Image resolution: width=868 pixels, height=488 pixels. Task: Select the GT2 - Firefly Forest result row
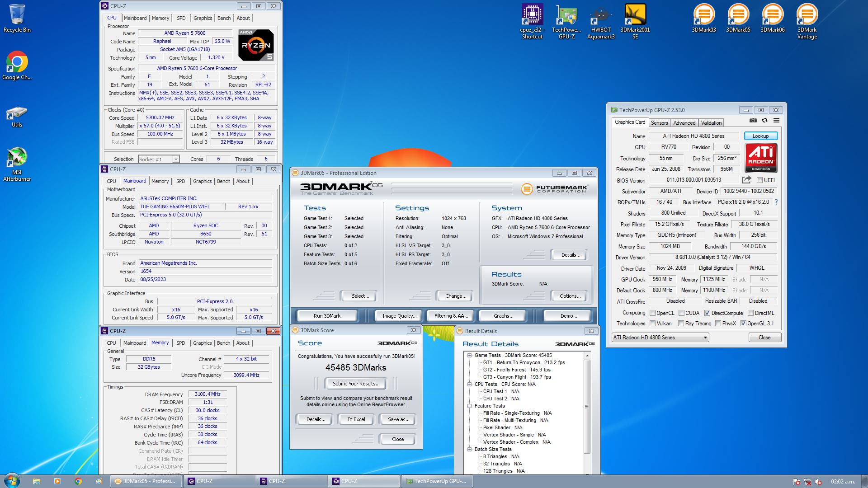coord(516,370)
